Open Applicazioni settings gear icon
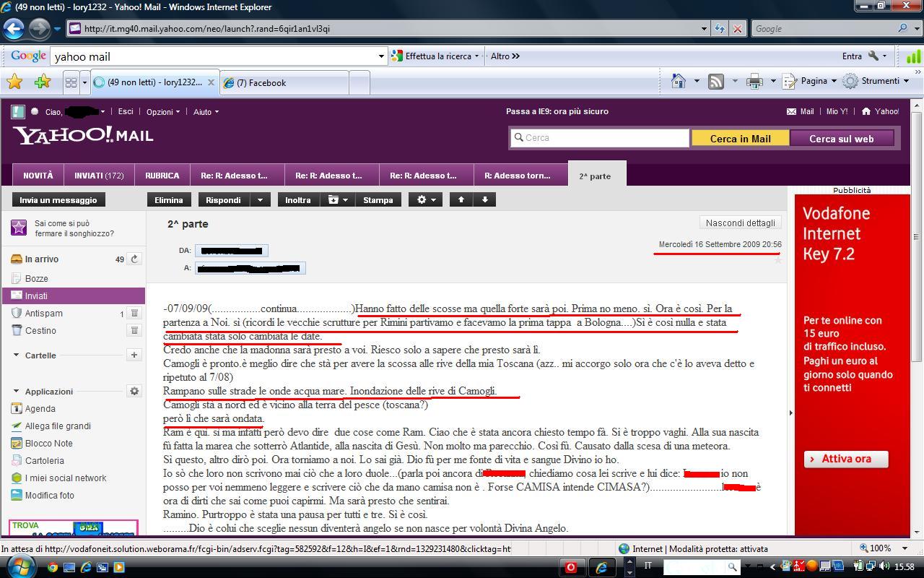 [x=134, y=391]
